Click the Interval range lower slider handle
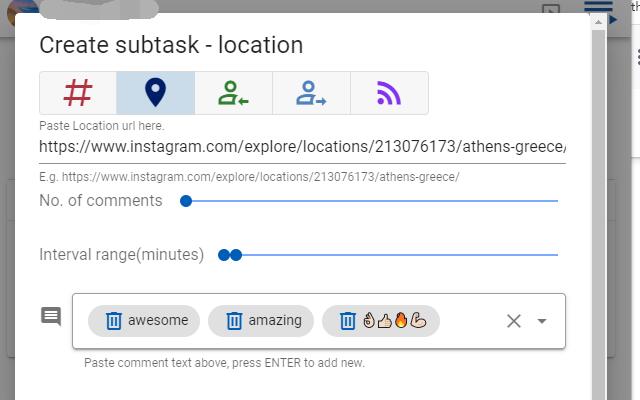This screenshot has height=400, width=640. [x=224, y=255]
